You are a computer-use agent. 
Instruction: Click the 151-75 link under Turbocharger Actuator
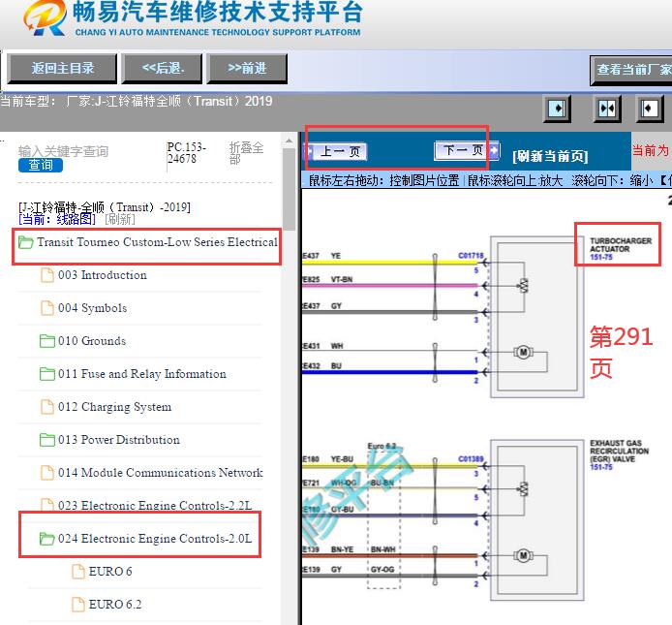[601, 258]
